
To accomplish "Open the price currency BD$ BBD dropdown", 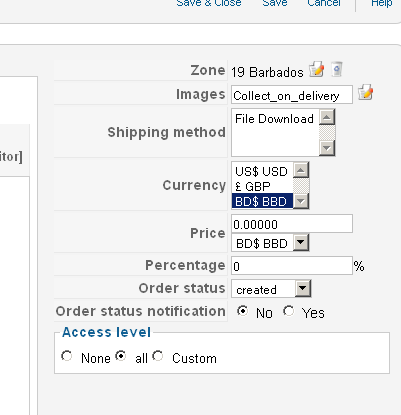I will click(x=270, y=243).
